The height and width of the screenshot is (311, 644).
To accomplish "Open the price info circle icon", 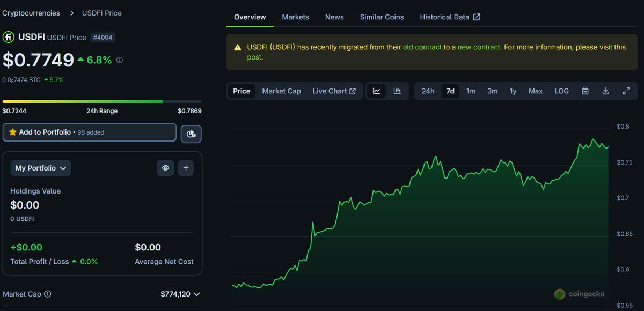I will 120,60.
